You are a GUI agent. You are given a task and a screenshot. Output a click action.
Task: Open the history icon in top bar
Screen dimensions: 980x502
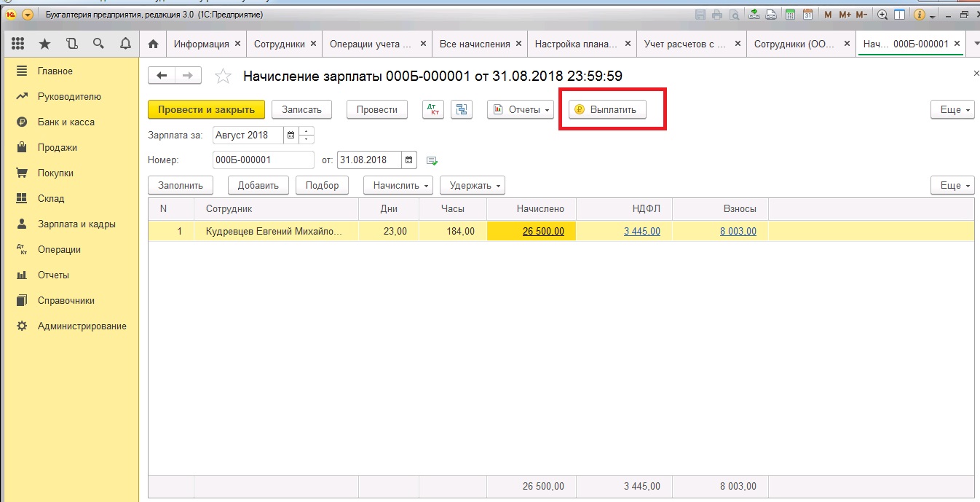[x=71, y=44]
